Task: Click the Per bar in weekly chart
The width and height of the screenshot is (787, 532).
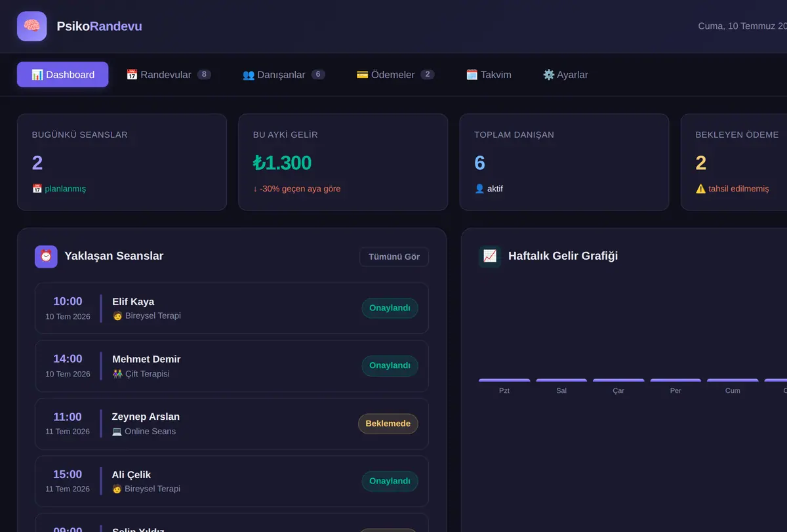Action: click(x=676, y=380)
